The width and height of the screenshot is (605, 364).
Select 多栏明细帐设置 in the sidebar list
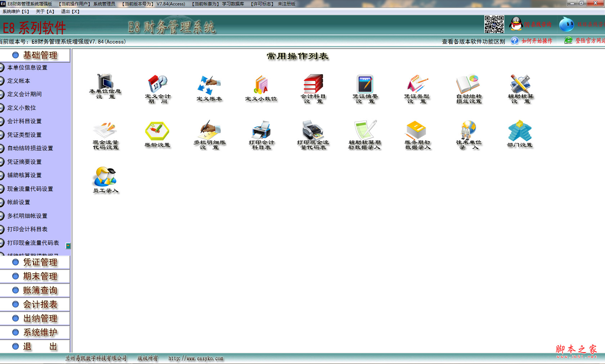tap(27, 216)
